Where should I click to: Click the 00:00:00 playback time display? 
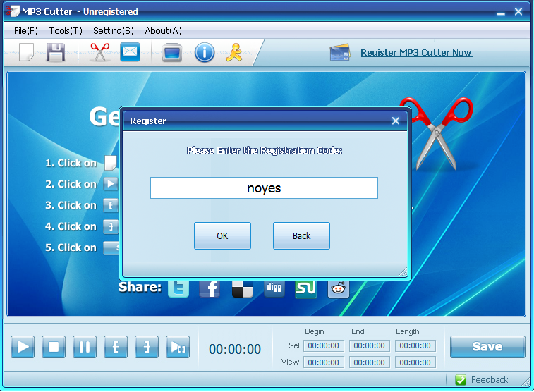click(x=235, y=349)
